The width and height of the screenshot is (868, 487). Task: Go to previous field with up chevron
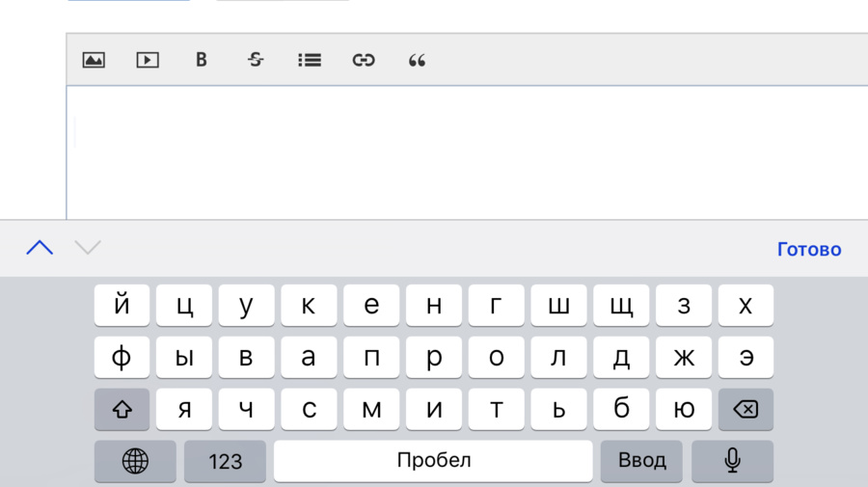click(x=40, y=248)
